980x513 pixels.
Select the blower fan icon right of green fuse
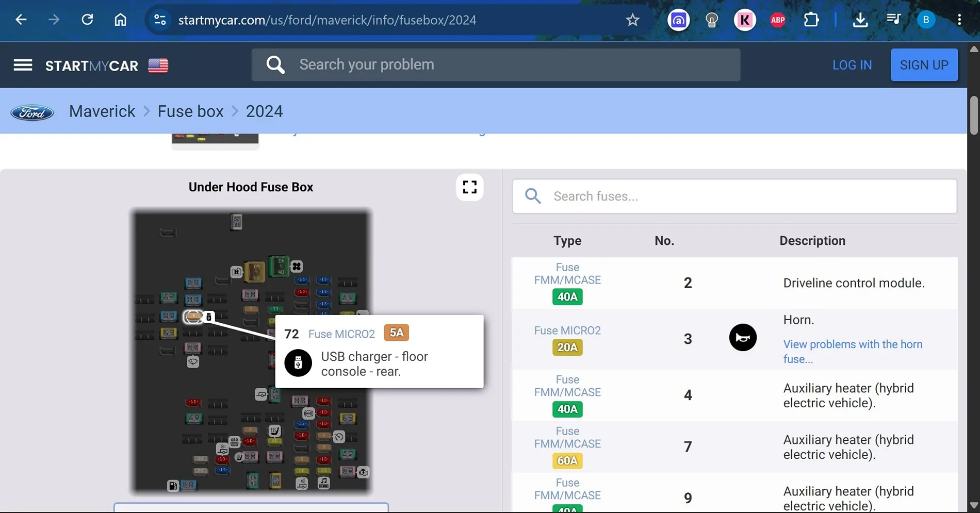tap(297, 267)
